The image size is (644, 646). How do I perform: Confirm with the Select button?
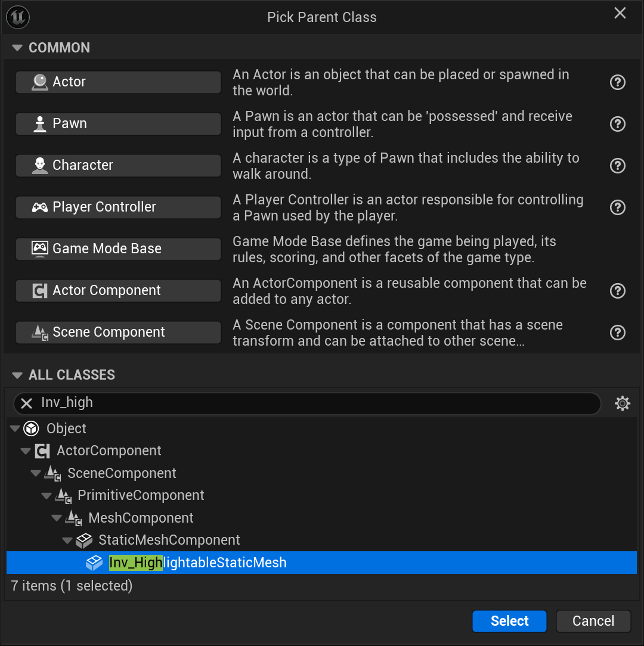pyautogui.click(x=509, y=621)
